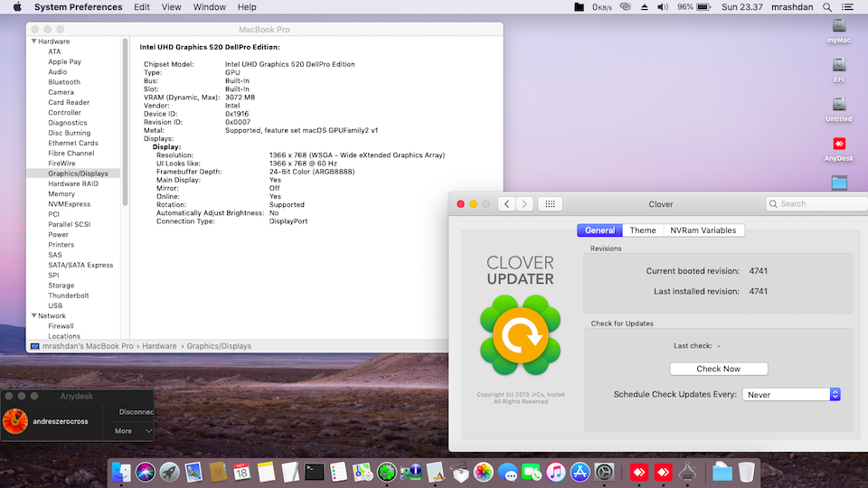Click volume icon in menu bar
Image resolution: width=868 pixels, height=488 pixels.
click(663, 7)
